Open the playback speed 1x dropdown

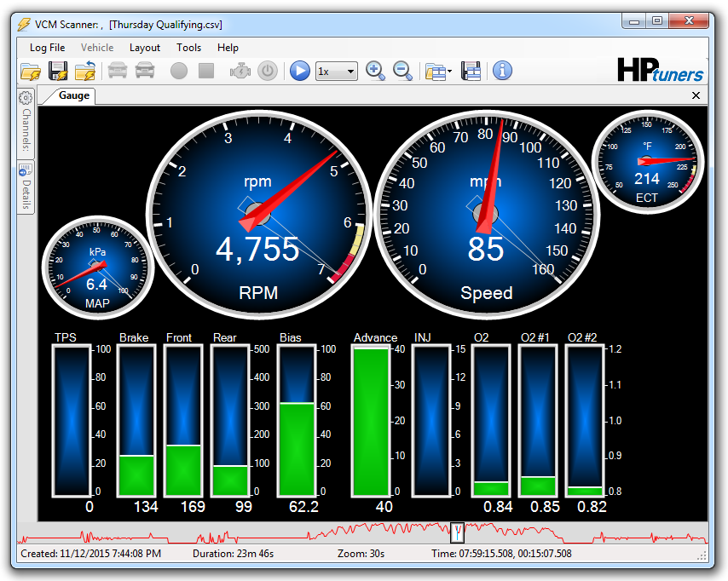[336, 71]
